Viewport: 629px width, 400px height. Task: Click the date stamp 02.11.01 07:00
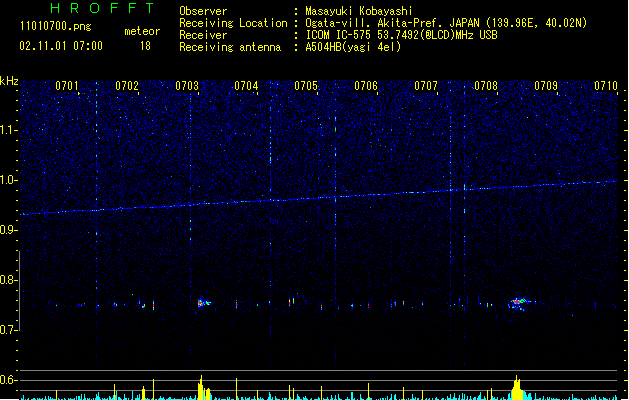coord(61,46)
